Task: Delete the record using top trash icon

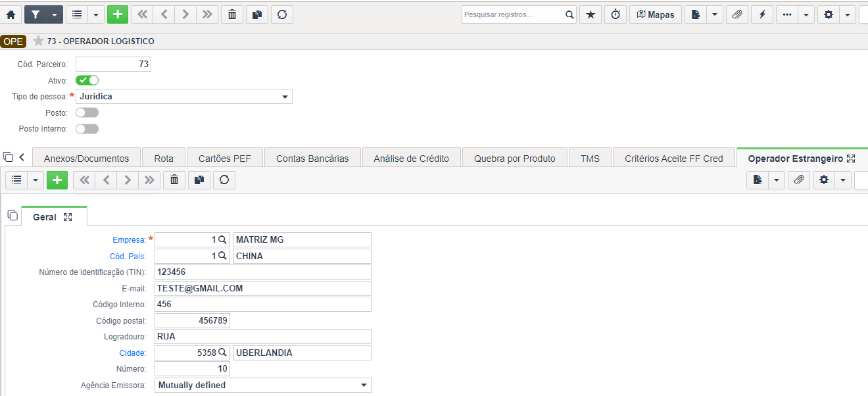Action: [231, 14]
